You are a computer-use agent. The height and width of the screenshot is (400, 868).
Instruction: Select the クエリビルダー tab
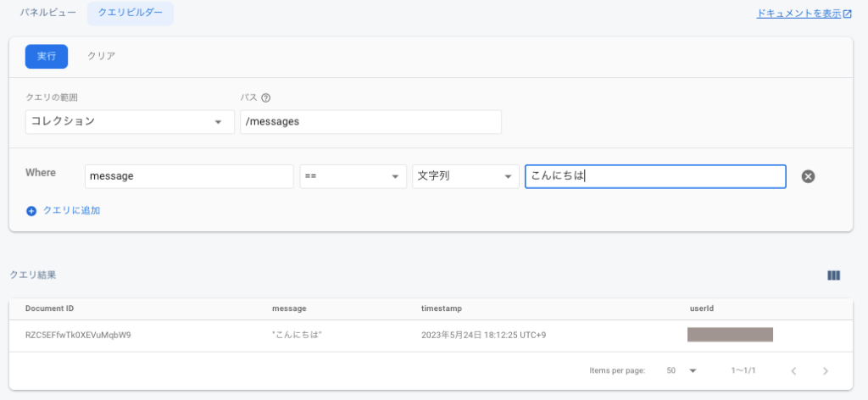131,14
